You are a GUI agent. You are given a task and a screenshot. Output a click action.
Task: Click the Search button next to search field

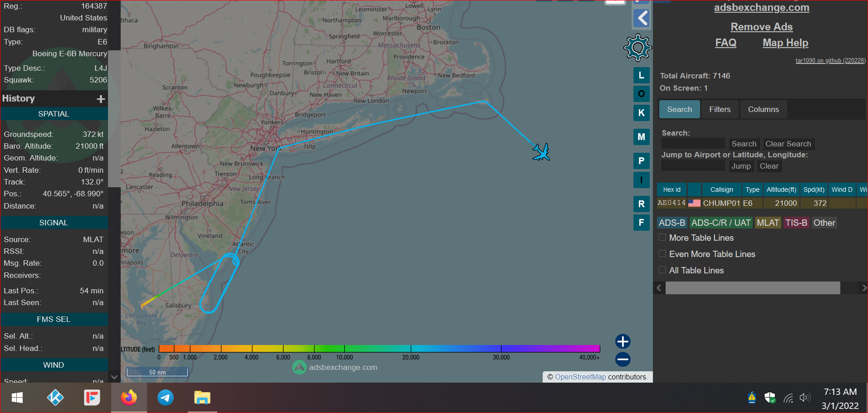[x=744, y=144]
